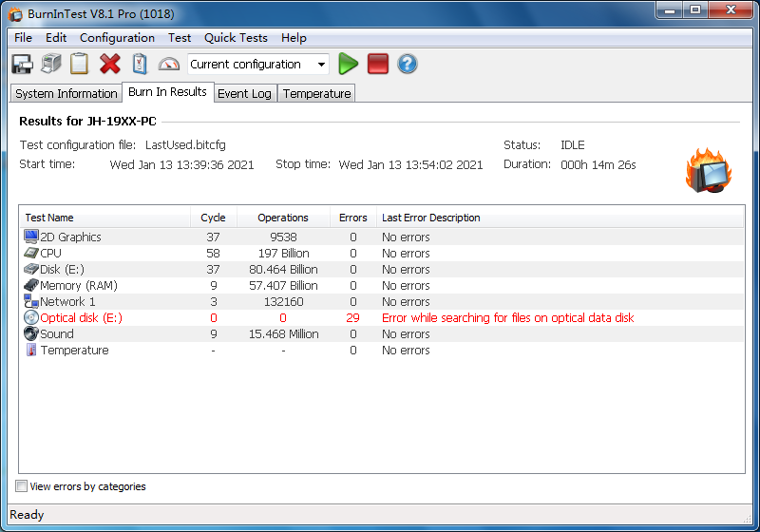Click the Memory (RAM) module icon
760x532 pixels.
click(x=31, y=285)
